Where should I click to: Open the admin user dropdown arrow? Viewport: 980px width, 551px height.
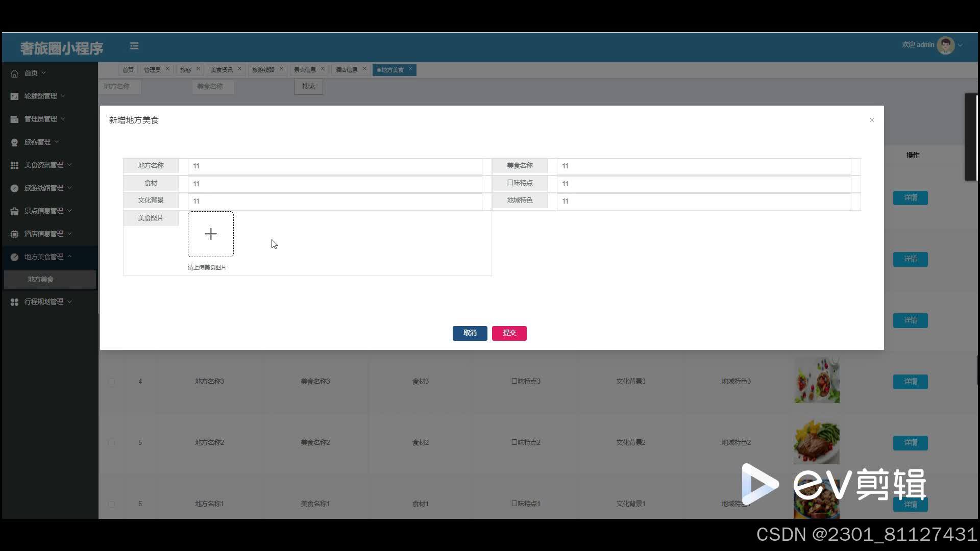pyautogui.click(x=961, y=45)
